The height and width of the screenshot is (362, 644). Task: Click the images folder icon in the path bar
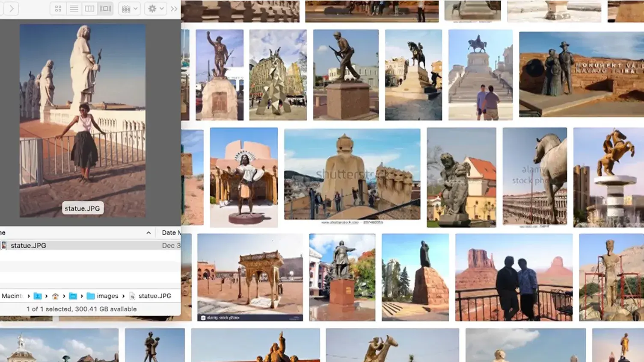90,296
